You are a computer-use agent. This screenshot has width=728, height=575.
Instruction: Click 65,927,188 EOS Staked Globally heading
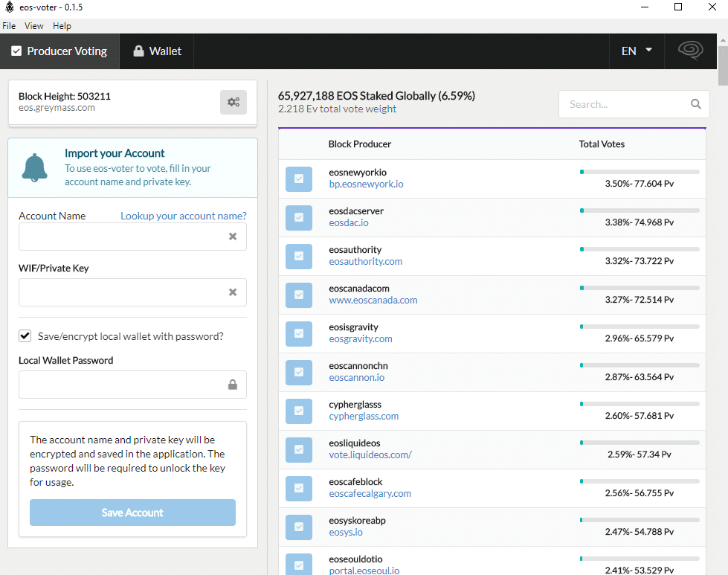click(376, 96)
